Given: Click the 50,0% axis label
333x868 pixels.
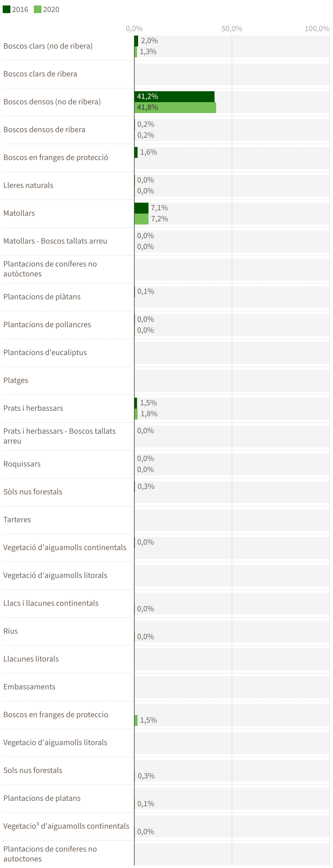Looking at the screenshot, I should tap(232, 29).
